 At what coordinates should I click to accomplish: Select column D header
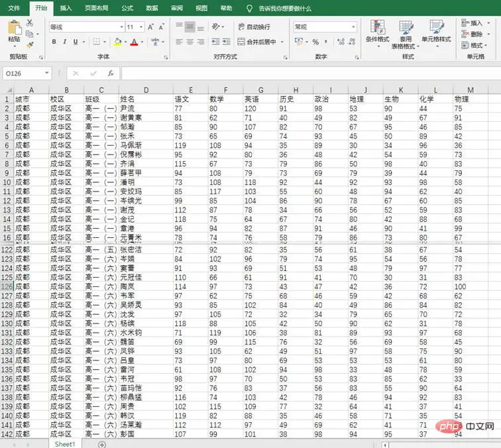point(146,90)
